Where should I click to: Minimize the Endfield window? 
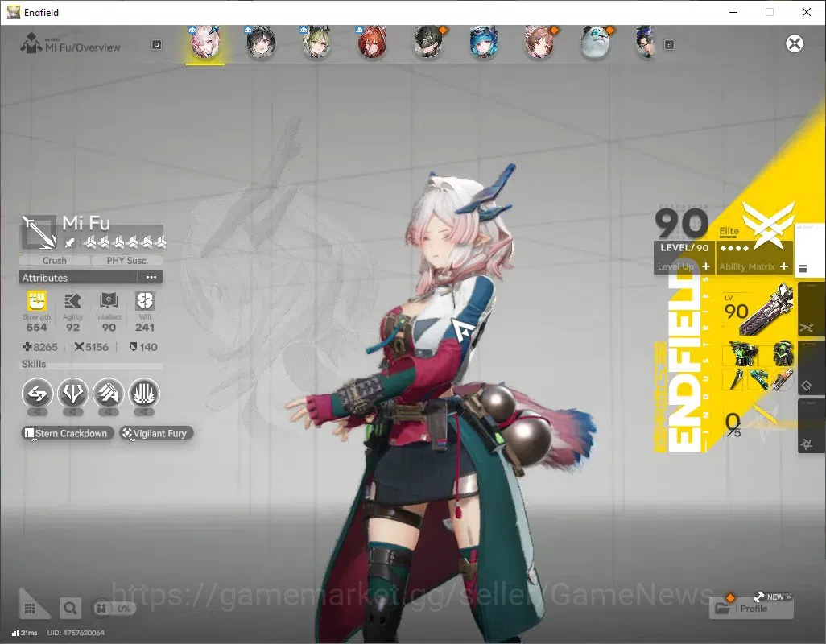pos(733,12)
